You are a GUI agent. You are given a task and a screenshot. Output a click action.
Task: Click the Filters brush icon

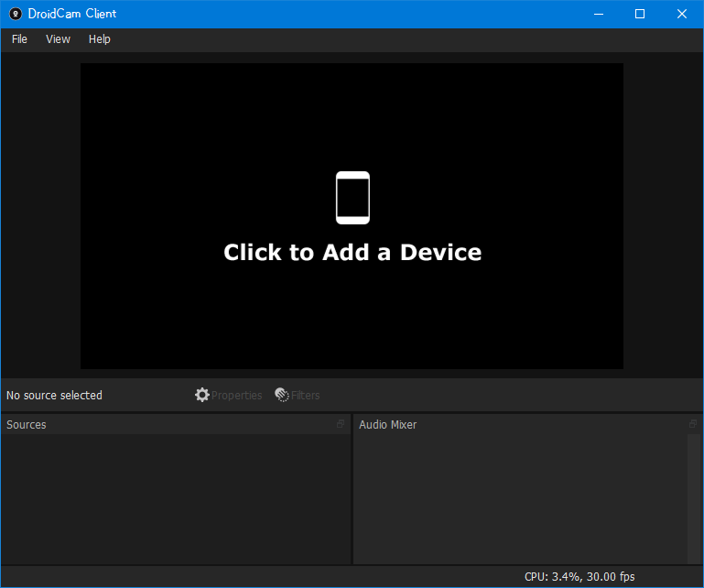(282, 395)
